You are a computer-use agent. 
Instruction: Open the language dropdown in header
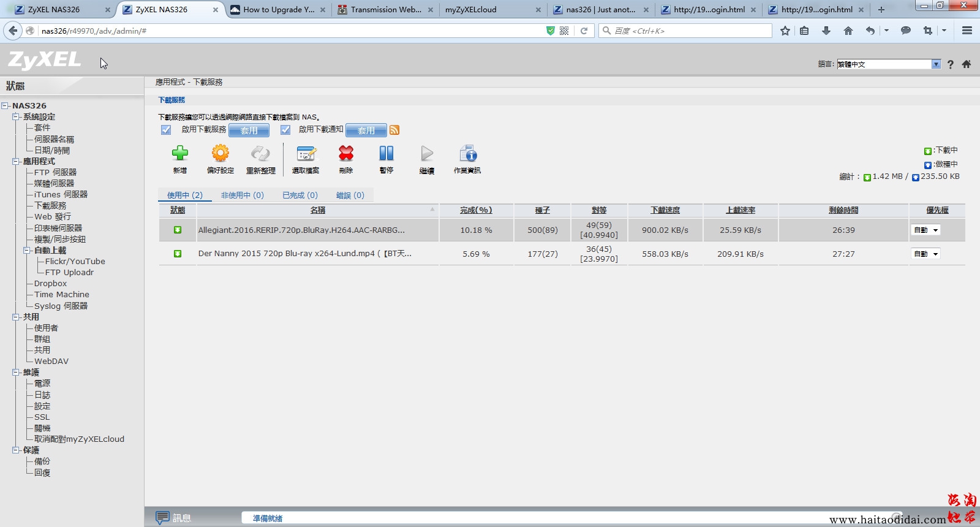pyautogui.click(x=936, y=64)
